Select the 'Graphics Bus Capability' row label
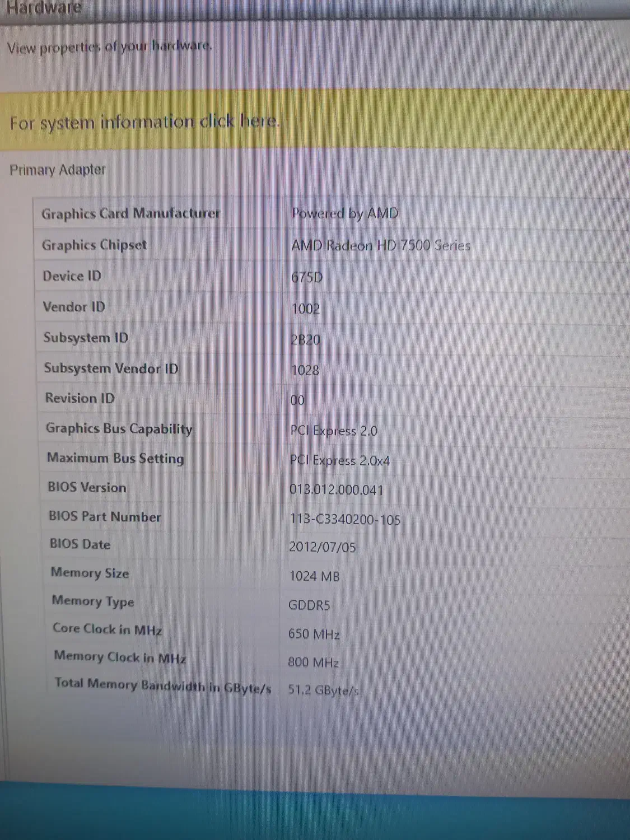This screenshot has height=840, width=630. [x=119, y=429]
